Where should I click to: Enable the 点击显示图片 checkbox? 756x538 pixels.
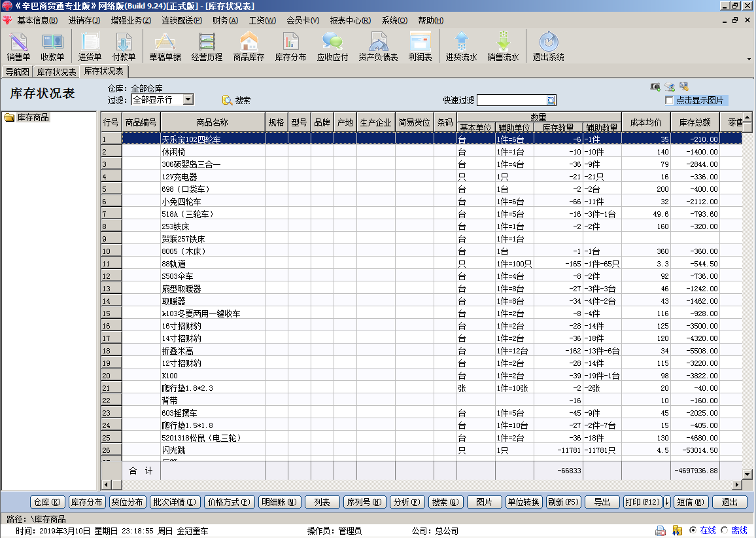[669, 100]
